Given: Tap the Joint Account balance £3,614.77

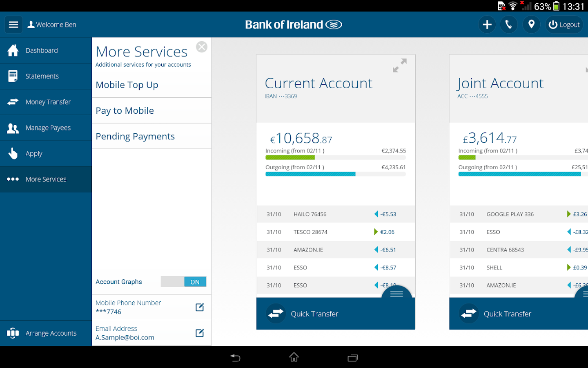Looking at the screenshot, I should [490, 138].
